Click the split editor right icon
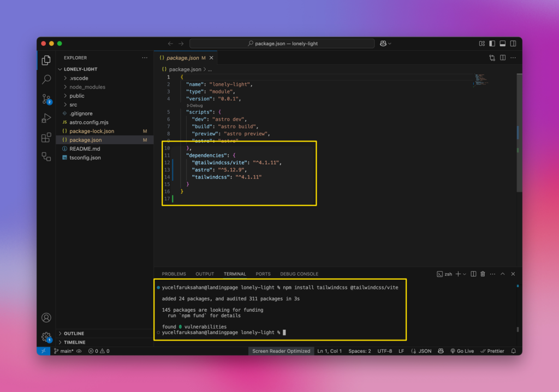The height and width of the screenshot is (392, 559). [x=502, y=58]
